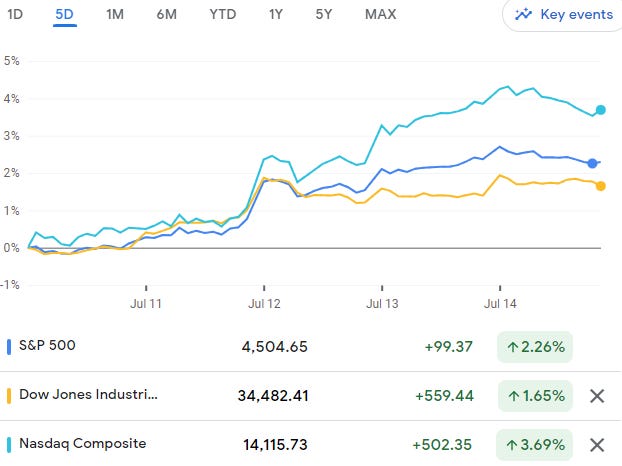622x466 pixels.
Task: Show year-to-date YTD range
Action: click(x=223, y=15)
